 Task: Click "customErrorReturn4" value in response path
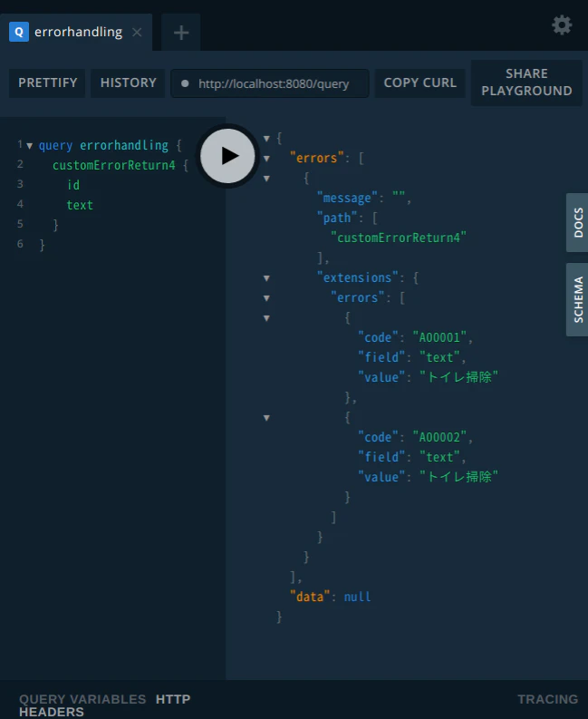coord(399,238)
